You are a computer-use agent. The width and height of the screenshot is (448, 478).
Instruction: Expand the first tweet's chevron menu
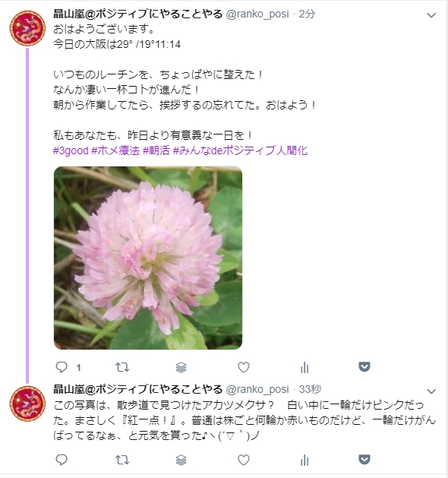(x=431, y=15)
